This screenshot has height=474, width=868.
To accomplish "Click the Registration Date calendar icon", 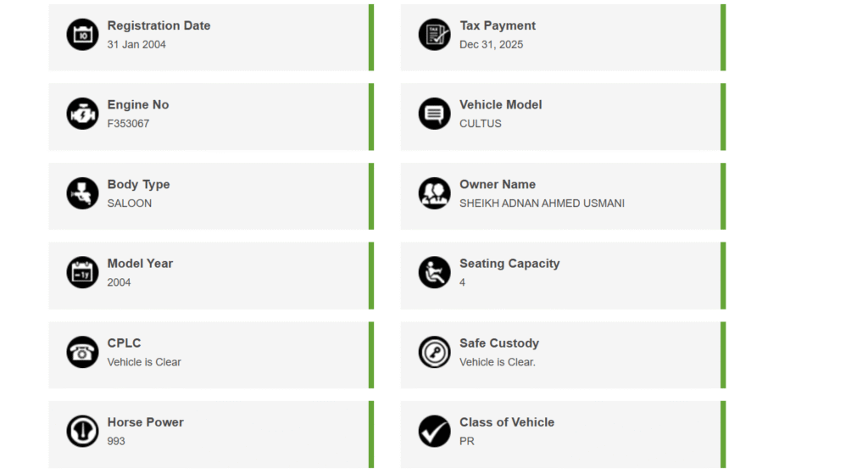I will (82, 35).
